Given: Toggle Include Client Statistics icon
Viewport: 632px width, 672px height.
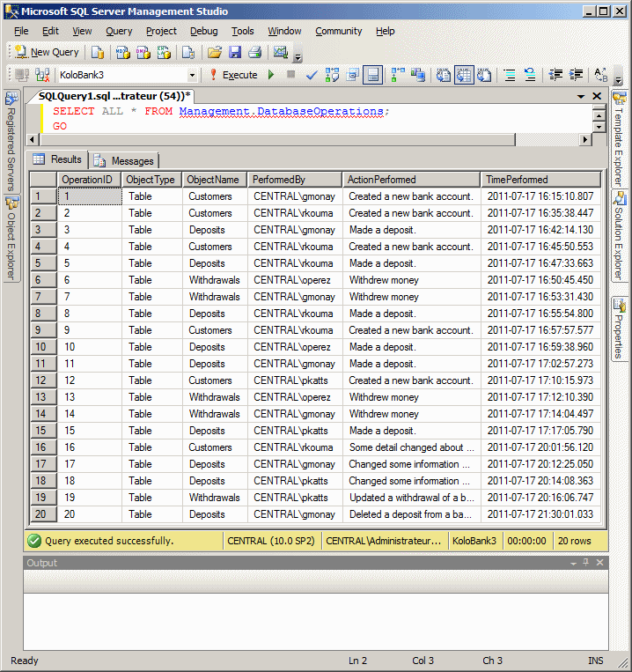Looking at the screenshot, I should pos(418,75).
